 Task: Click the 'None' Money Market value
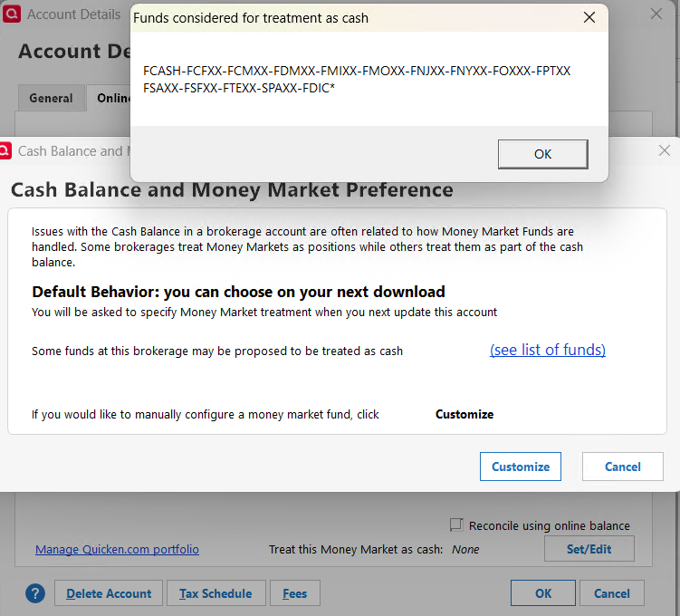(x=465, y=549)
